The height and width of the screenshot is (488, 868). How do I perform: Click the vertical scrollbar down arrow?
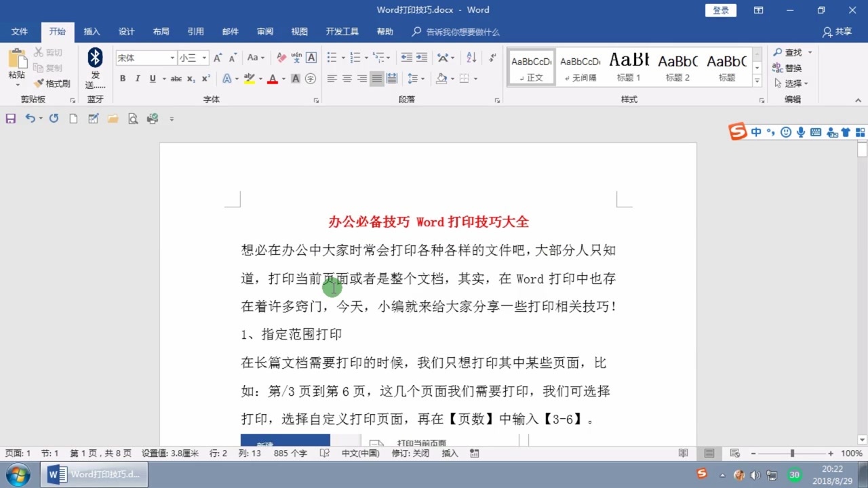(862, 439)
